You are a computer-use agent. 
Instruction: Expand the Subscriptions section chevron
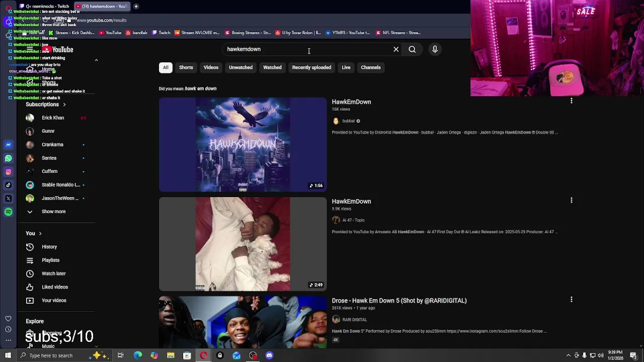point(64,105)
